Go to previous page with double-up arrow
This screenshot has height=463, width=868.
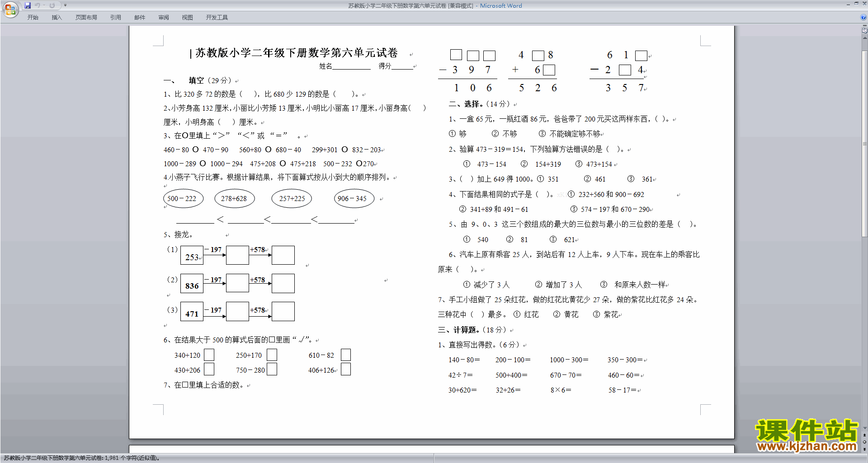click(x=864, y=435)
